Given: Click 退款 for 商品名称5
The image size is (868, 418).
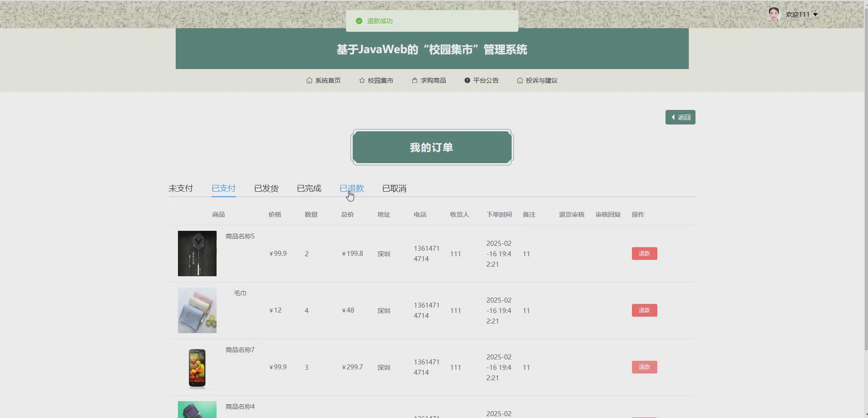Looking at the screenshot, I should [644, 253].
